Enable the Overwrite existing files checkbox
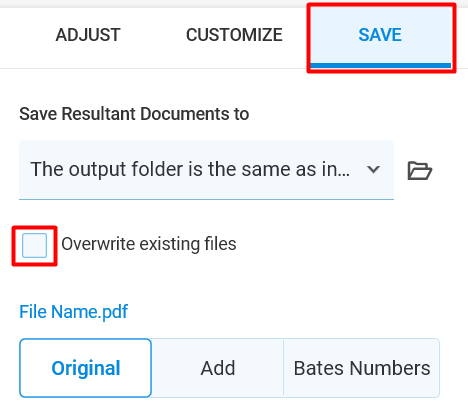468x414 pixels. [x=34, y=246]
